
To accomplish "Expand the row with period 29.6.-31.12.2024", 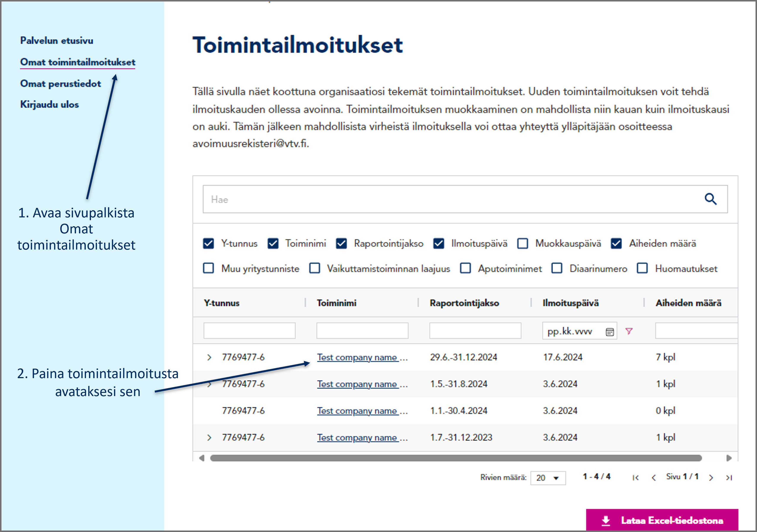I will click(x=209, y=357).
